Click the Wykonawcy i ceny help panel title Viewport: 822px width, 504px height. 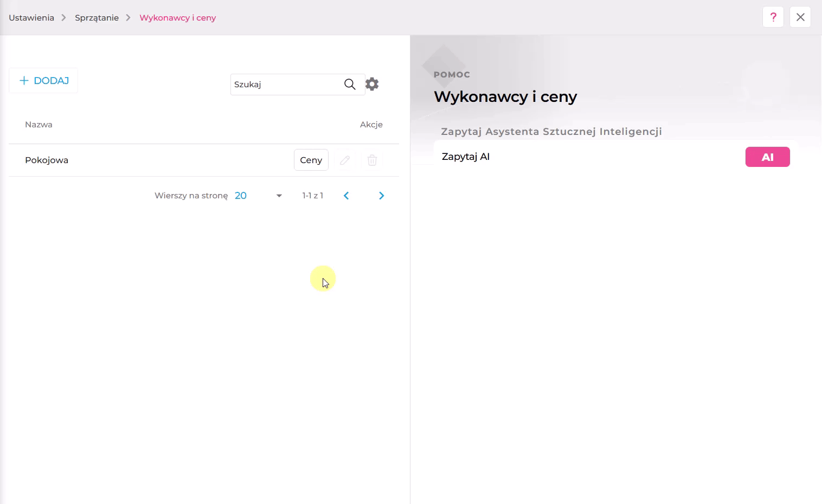pos(505,96)
